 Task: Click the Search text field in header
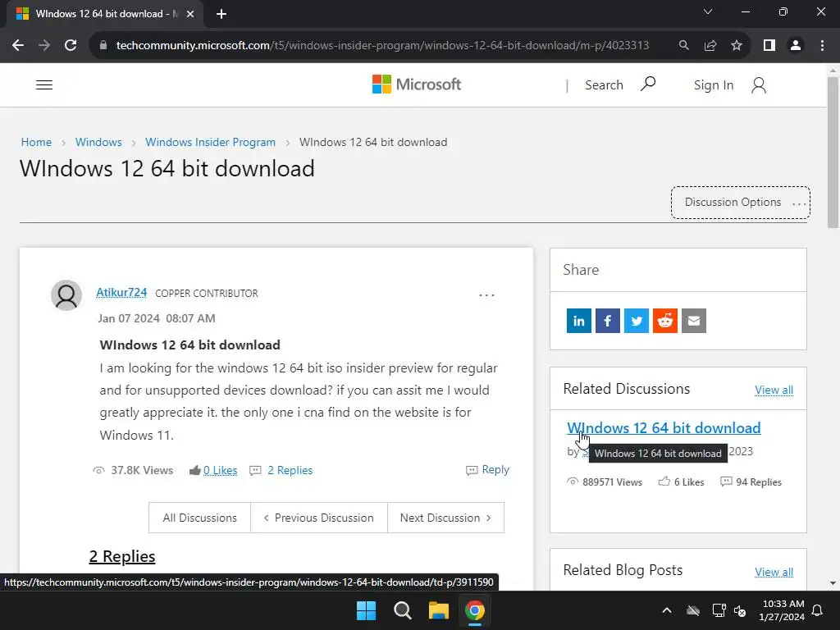604,84
